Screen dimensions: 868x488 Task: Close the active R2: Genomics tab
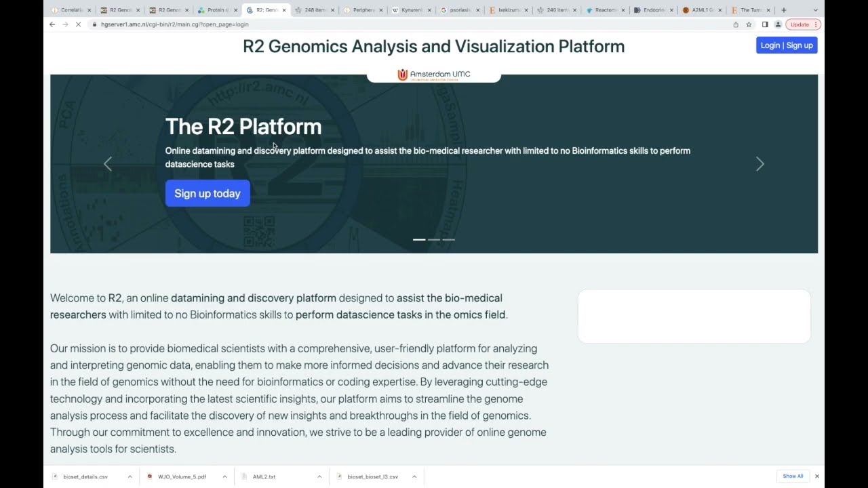click(x=284, y=10)
